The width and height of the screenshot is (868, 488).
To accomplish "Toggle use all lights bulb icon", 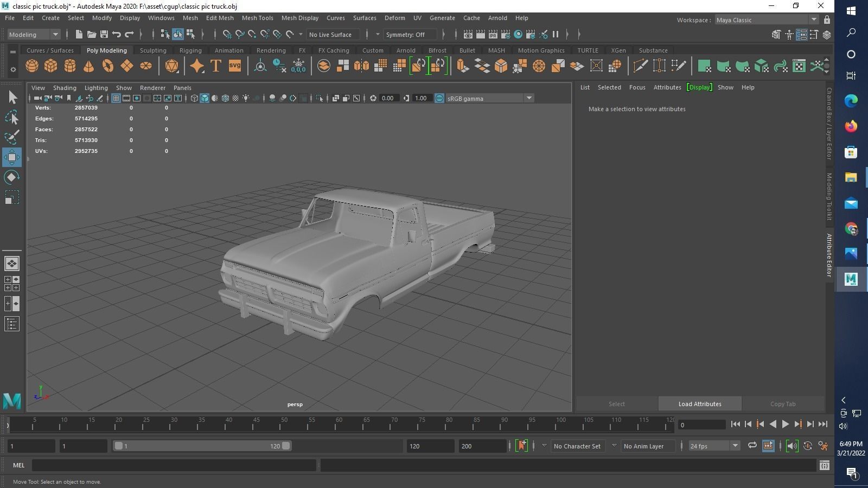I will pos(246,98).
